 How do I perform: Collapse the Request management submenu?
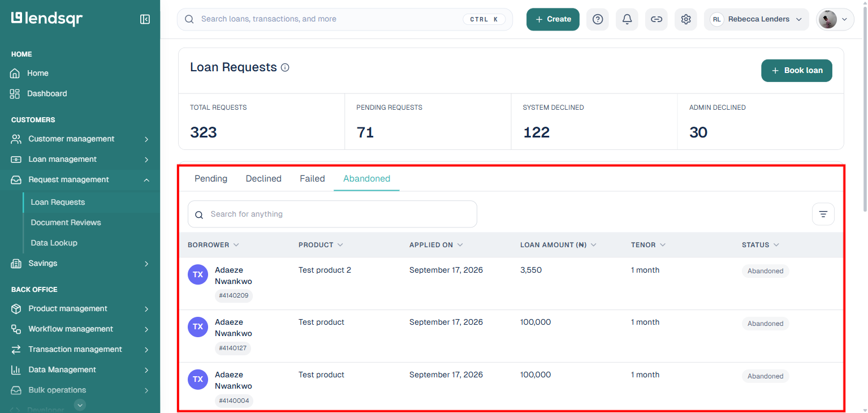[x=146, y=180]
